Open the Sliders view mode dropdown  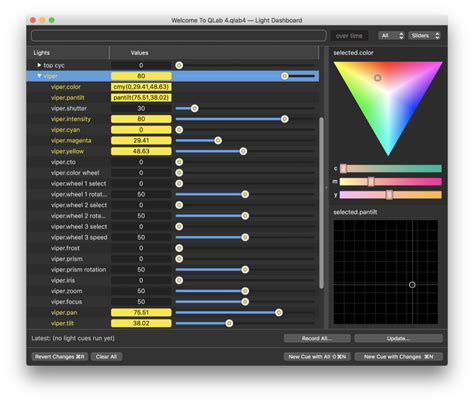(425, 36)
